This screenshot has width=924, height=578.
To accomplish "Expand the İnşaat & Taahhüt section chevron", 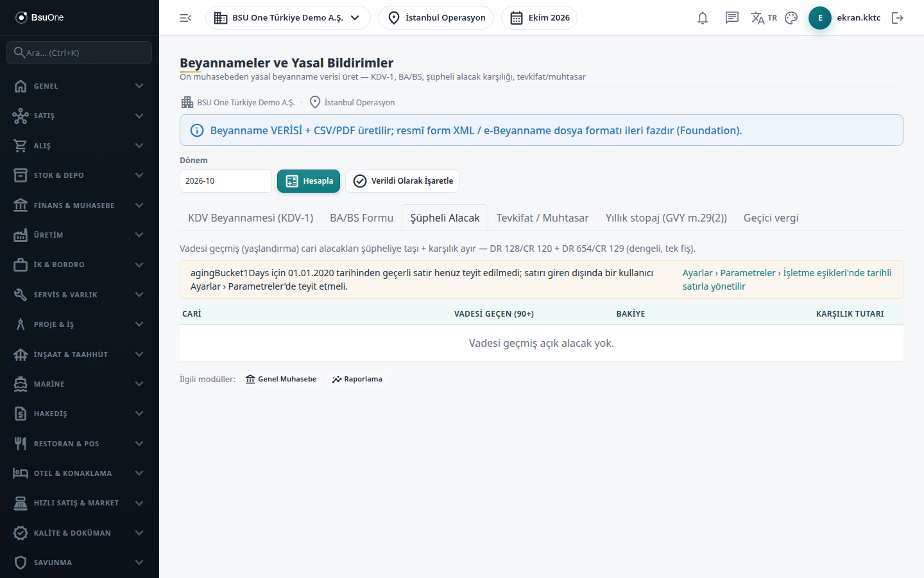I will pos(139,355).
